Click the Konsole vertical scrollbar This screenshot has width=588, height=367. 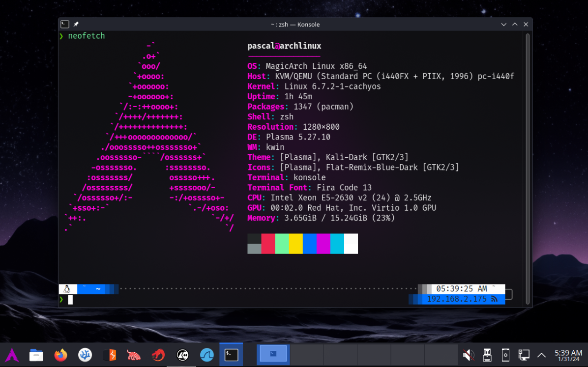point(528,169)
